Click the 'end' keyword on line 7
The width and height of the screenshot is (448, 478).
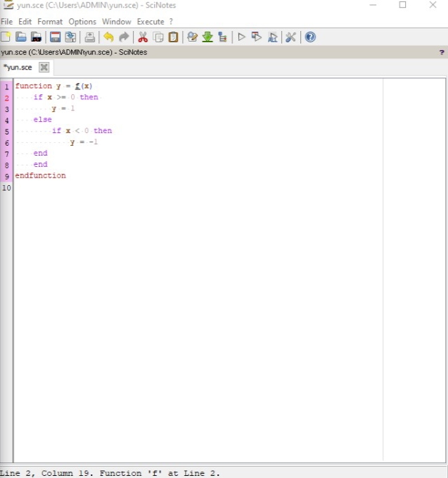(x=41, y=153)
